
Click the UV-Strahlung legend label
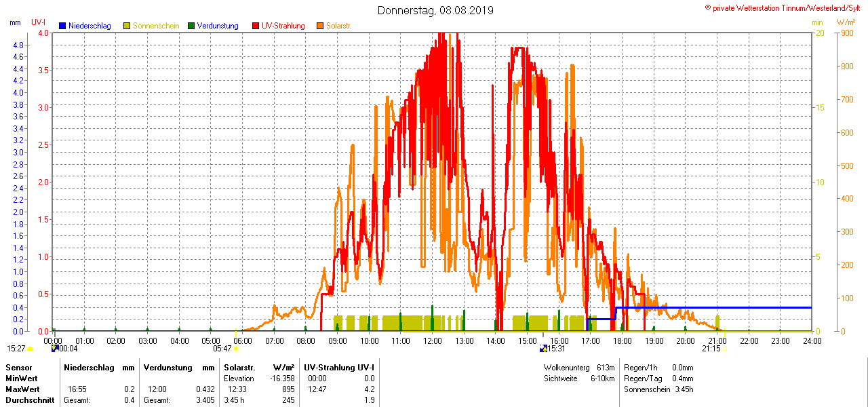click(283, 26)
